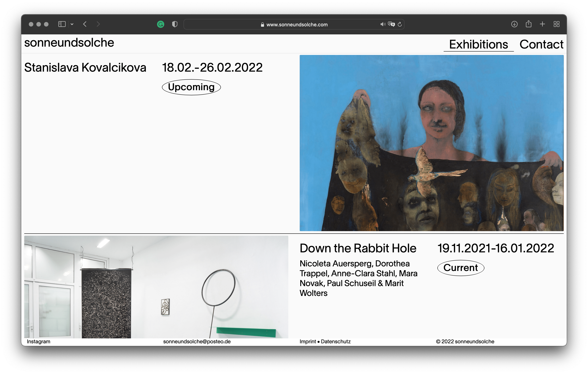Toggle the Safari sidebar icon
The height and width of the screenshot is (374, 588).
(x=62, y=24)
